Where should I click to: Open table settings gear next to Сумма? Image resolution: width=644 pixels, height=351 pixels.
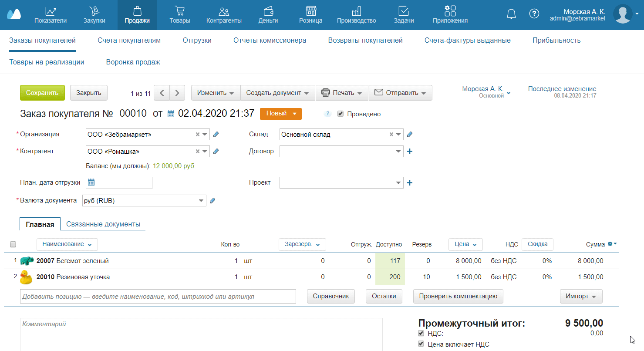click(x=612, y=244)
